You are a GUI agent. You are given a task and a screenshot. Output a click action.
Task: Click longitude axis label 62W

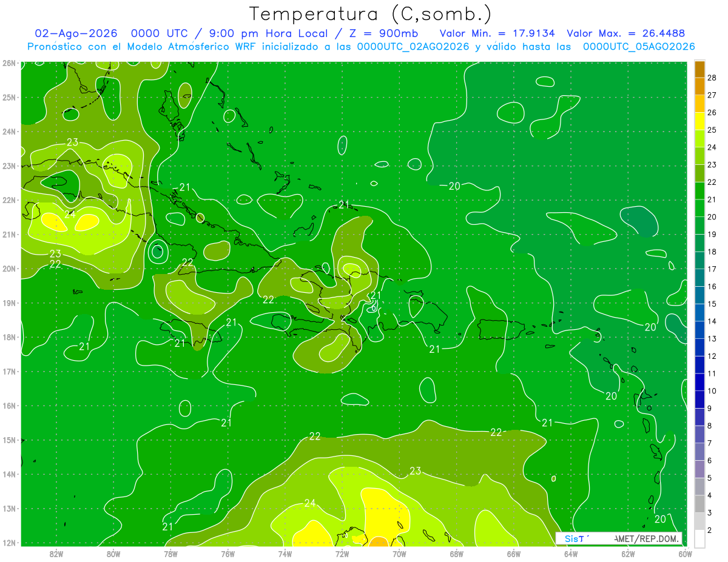tap(628, 554)
